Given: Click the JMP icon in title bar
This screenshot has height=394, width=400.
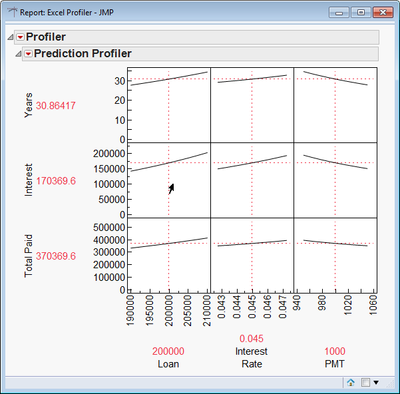Looking at the screenshot, I should pyautogui.click(x=12, y=13).
